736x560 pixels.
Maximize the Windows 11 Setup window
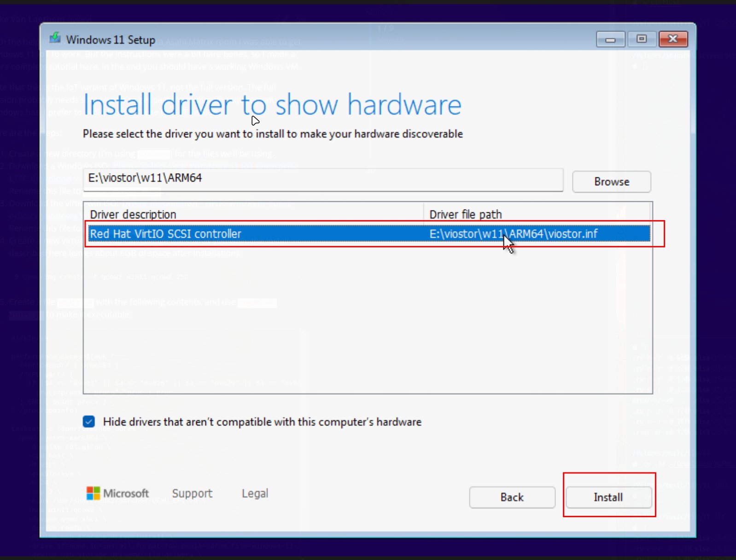pos(641,40)
